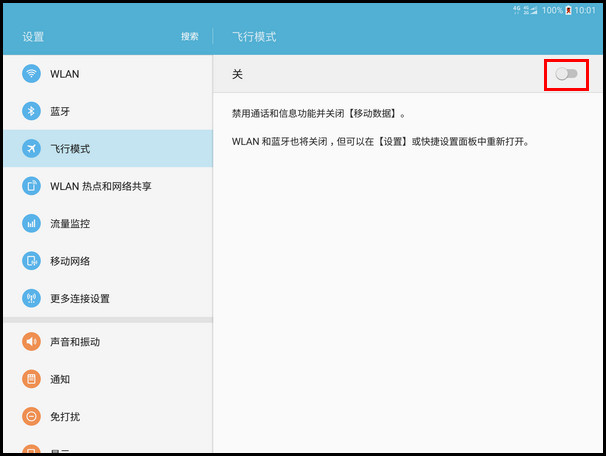Tap the mobile network icon for 移动网络

pos(31,261)
